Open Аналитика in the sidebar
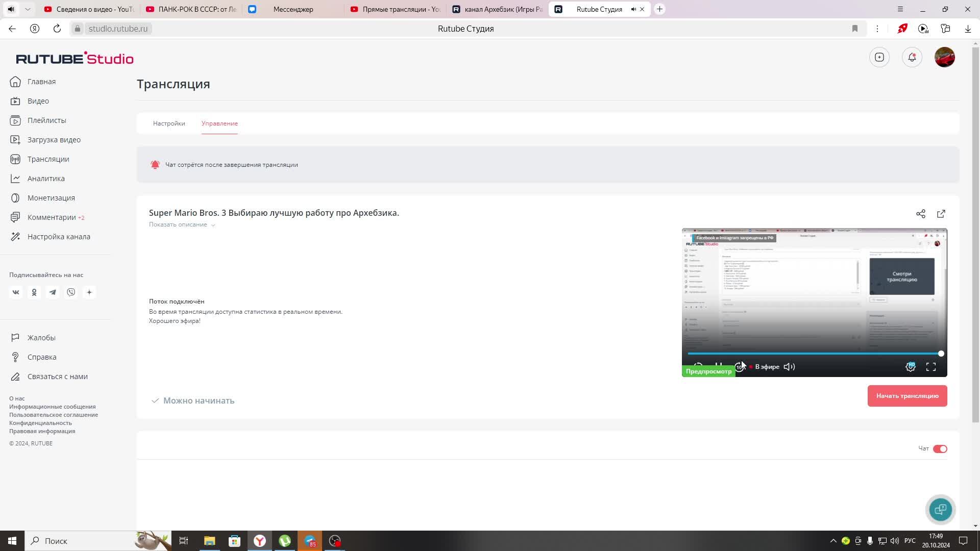The width and height of the screenshot is (980, 551). [x=46, y=179]
